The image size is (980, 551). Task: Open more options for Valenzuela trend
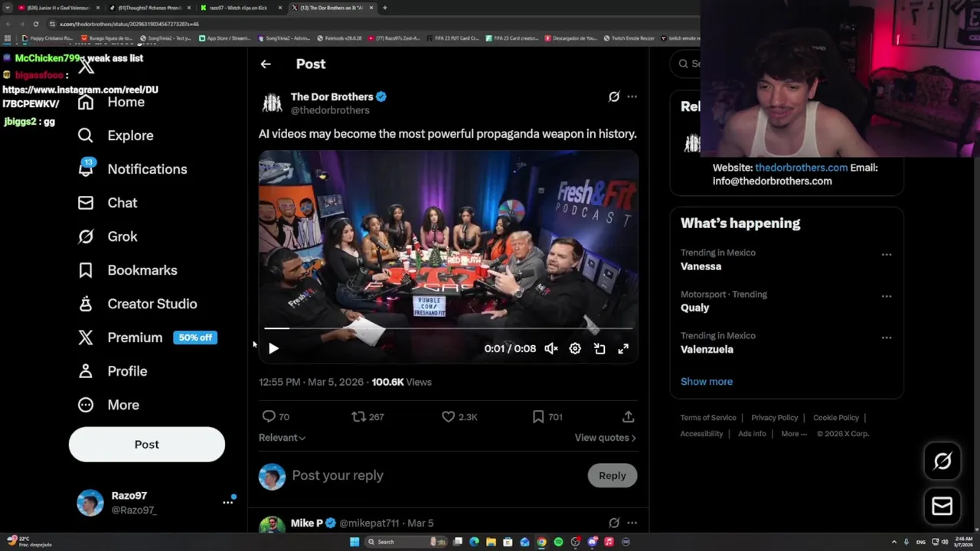pos(887,337)
